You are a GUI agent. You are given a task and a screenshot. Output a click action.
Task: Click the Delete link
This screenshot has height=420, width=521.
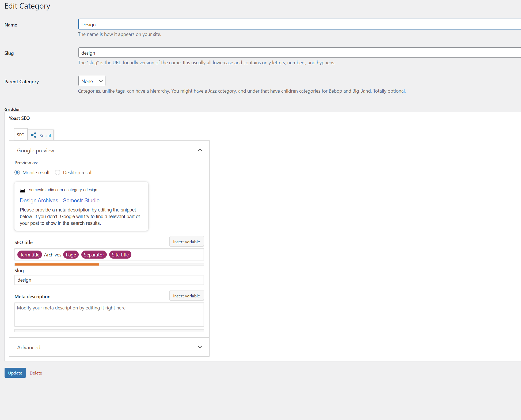pyautogui.click(x=36, y=373)
